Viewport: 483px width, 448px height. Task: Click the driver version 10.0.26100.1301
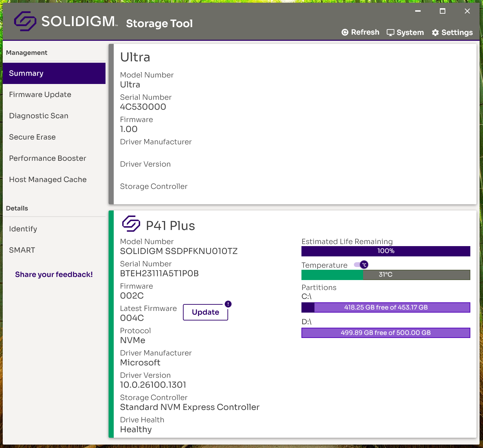click(x=153, y=385)
